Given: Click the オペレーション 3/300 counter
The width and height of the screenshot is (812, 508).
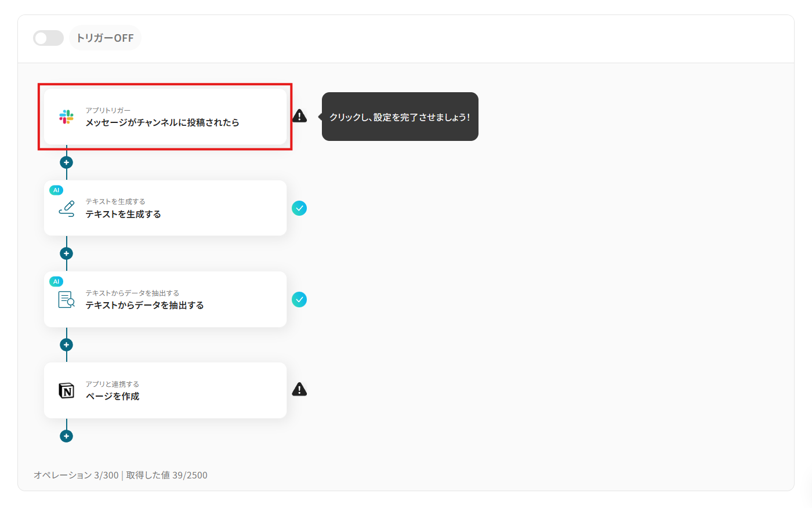Looking at the screenshot, I should tap(76, 475).
